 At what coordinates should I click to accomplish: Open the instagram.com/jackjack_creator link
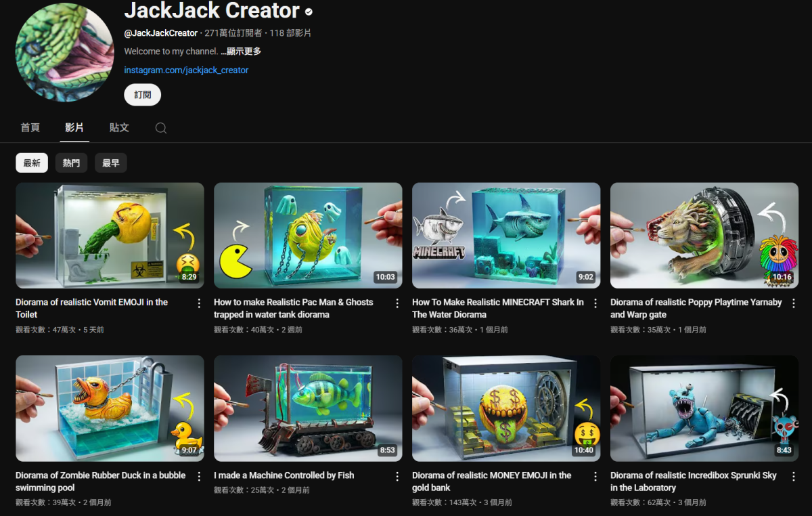point(186,70)
